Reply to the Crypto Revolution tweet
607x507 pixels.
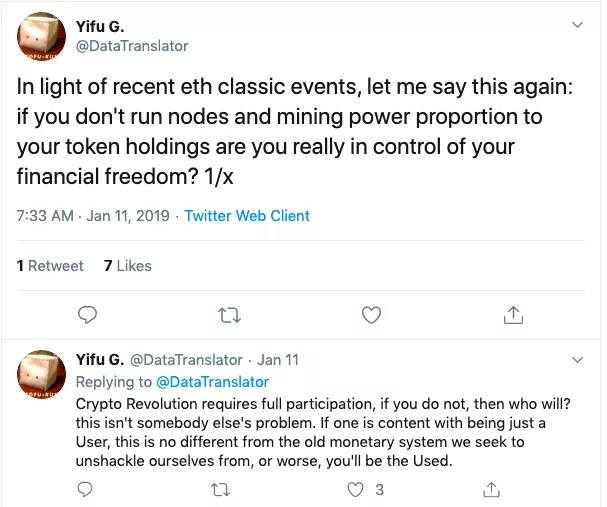87,489
